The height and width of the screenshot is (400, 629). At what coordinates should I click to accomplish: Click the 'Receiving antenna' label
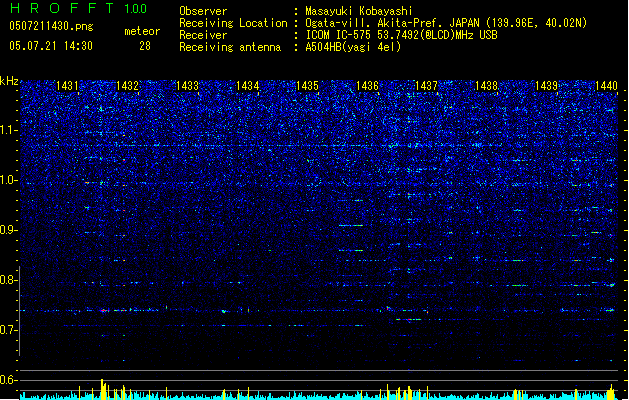230,47
